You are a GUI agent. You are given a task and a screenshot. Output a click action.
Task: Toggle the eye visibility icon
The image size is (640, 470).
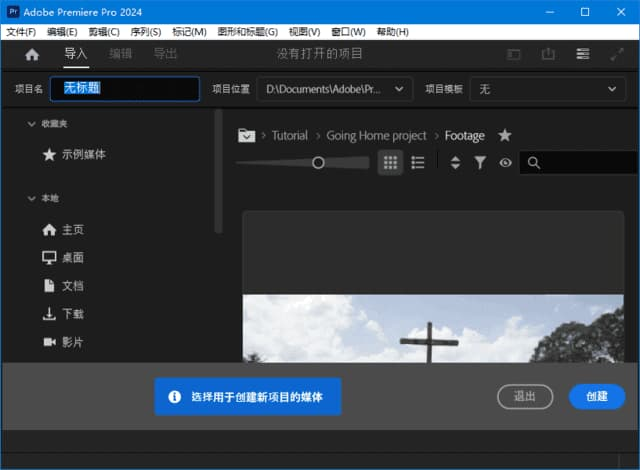click(505, 163)
